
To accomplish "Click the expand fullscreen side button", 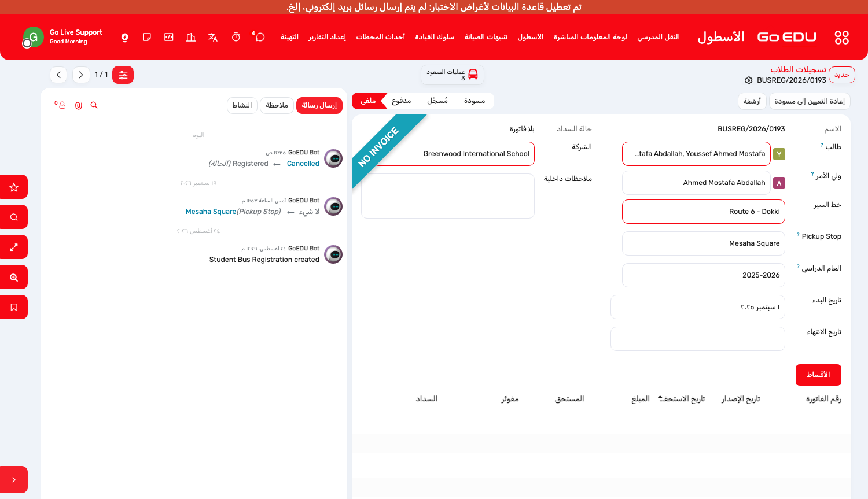I will (x=14, y=247).
